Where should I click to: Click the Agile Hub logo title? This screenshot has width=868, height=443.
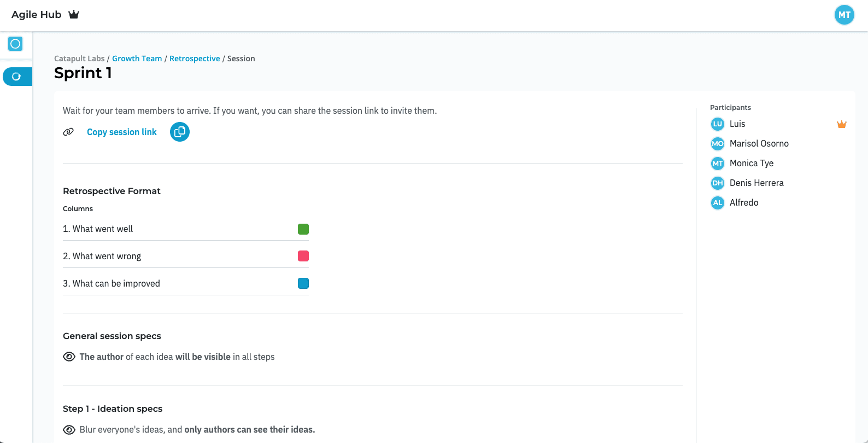tap(37, 15)
